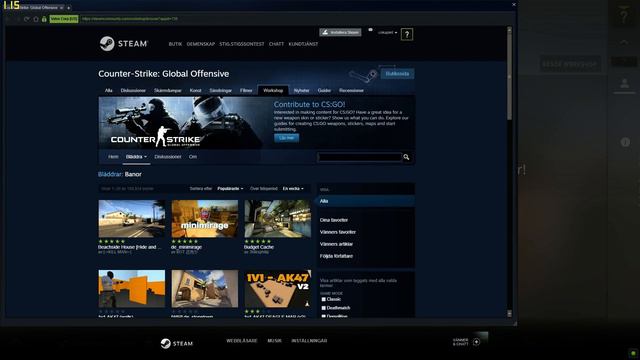640x360 pixels.
Task: Open the question mark help box
Action: click(407, 35)
